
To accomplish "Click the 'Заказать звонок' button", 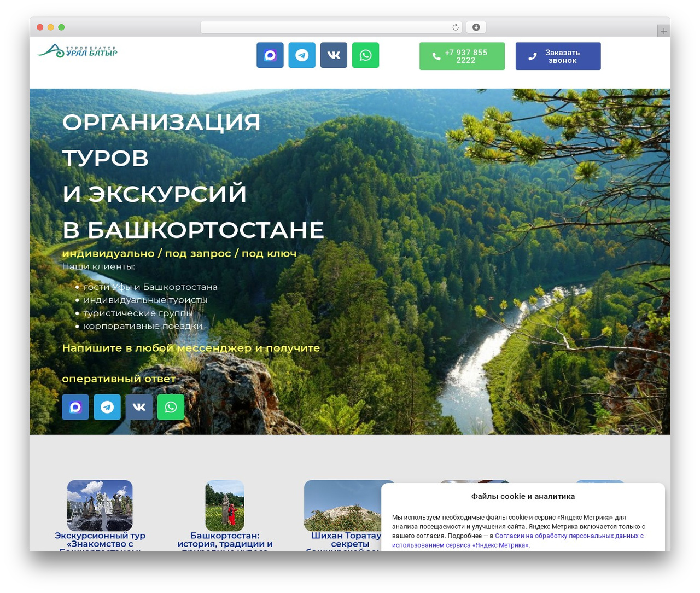I will 558,56.
